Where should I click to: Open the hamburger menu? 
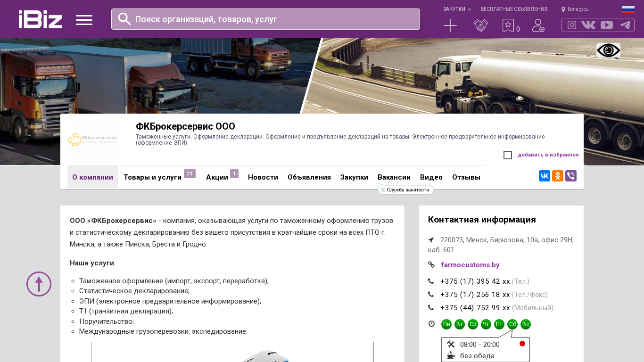[x=84, y=20]
